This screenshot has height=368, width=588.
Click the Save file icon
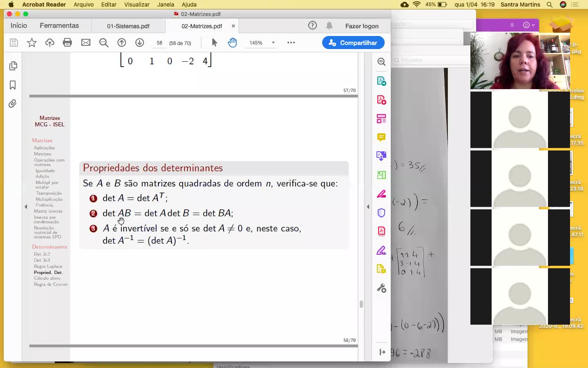pos(14,43)
